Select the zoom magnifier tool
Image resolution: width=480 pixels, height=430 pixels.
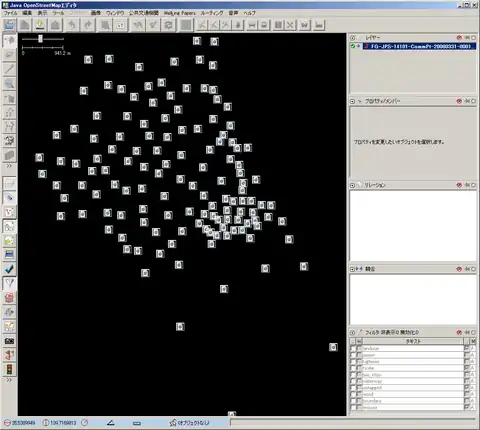coord(9,83)
